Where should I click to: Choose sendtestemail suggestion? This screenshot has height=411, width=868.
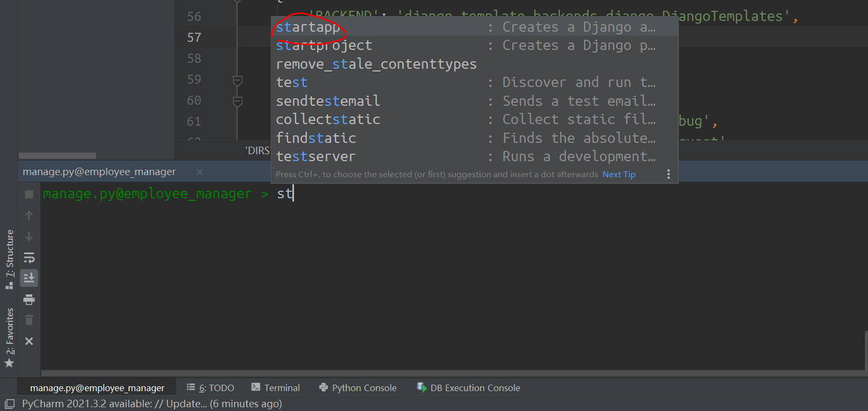[x=475, y=101]
